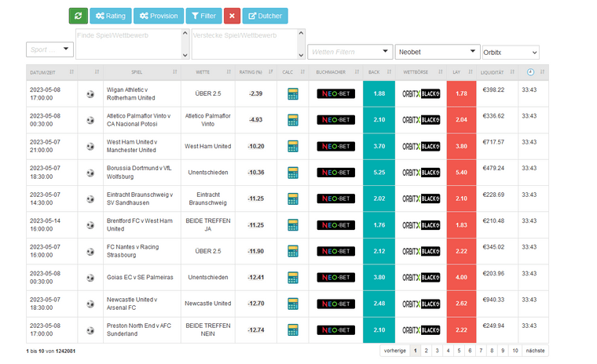The image size is (597, 364).
Task: Sort by Buchmacher column header
Action: [336, 72]
